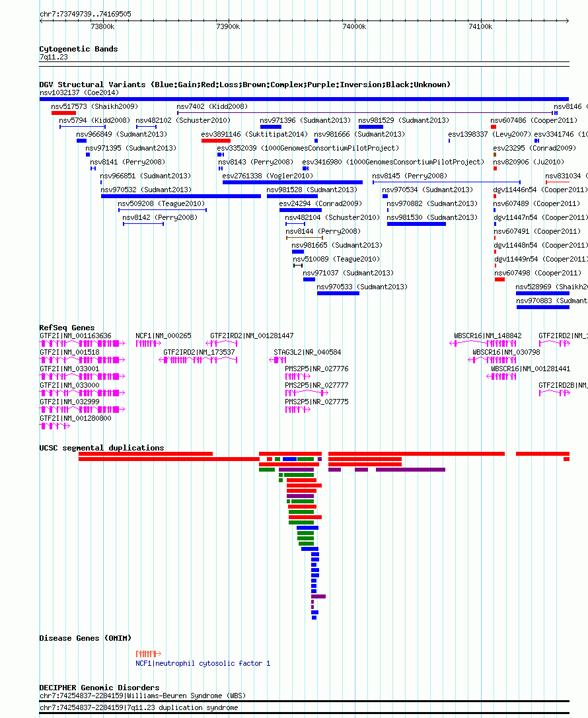588x718 pixels.
Task: Click nsv607498 (Cooper2011) label
Action: pos(538,273)
